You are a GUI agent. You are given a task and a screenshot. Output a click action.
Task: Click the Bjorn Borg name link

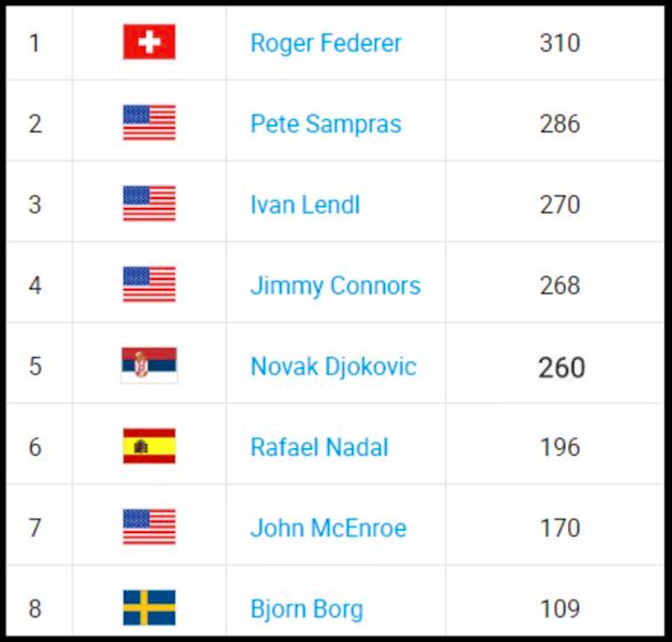click(x=307, y=609)
